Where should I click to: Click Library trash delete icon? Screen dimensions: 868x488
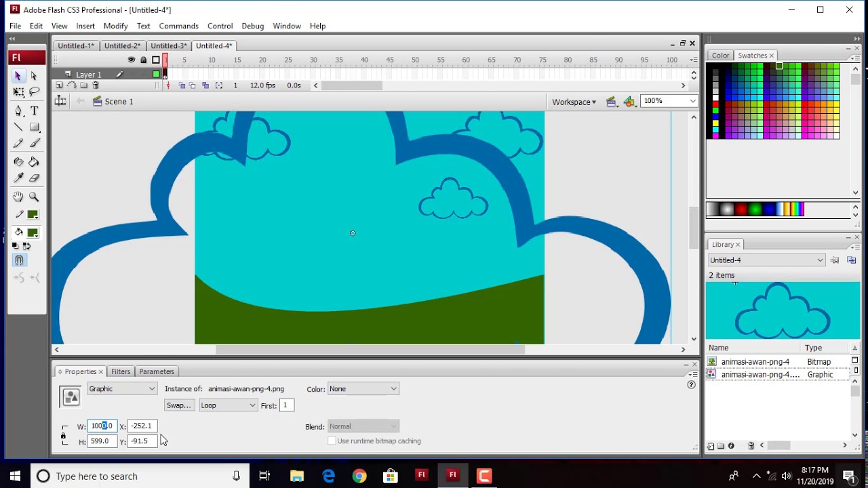pos(751,446)
